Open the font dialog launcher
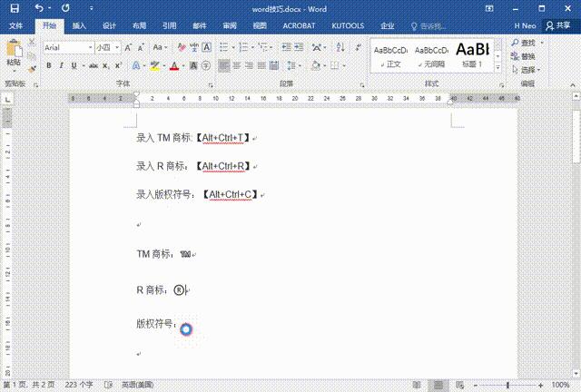 pyautogui.click(x=211, y=85)
